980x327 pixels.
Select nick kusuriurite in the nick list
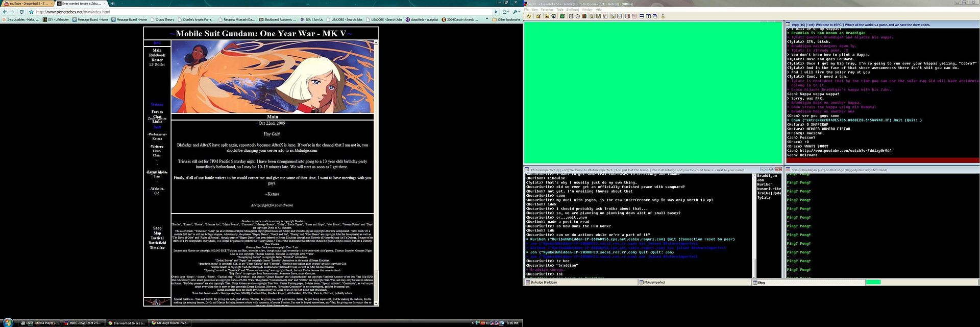coord(769,189)
